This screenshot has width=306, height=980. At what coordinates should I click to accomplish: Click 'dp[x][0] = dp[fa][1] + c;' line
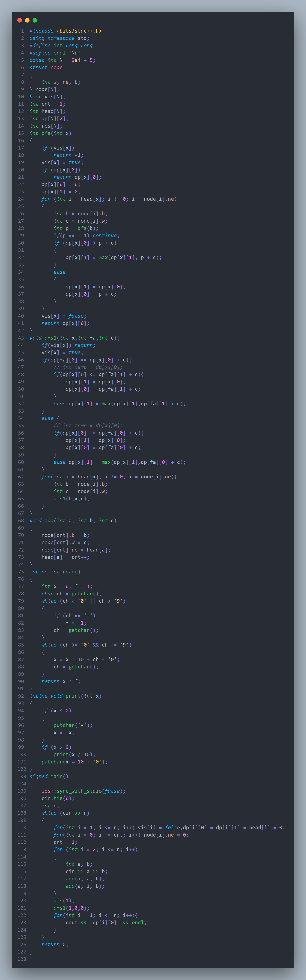click(103, 389)
